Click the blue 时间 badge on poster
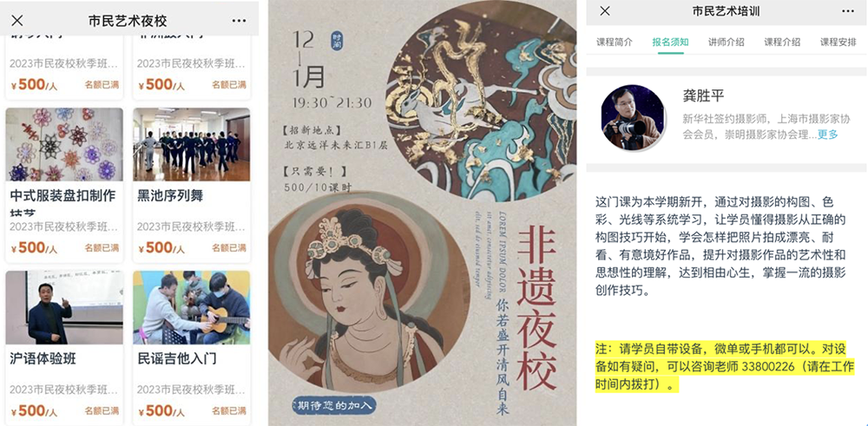 coord(337,41)
